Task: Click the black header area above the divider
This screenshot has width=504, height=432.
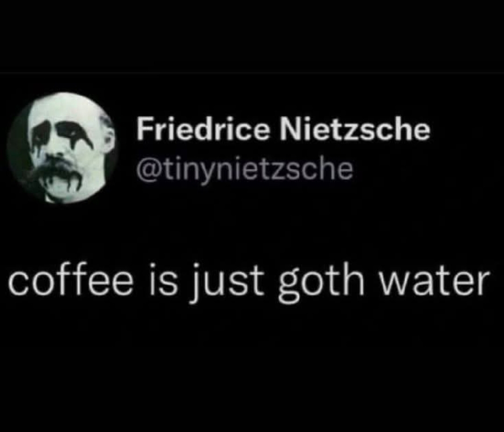Action: pos(252,36)
